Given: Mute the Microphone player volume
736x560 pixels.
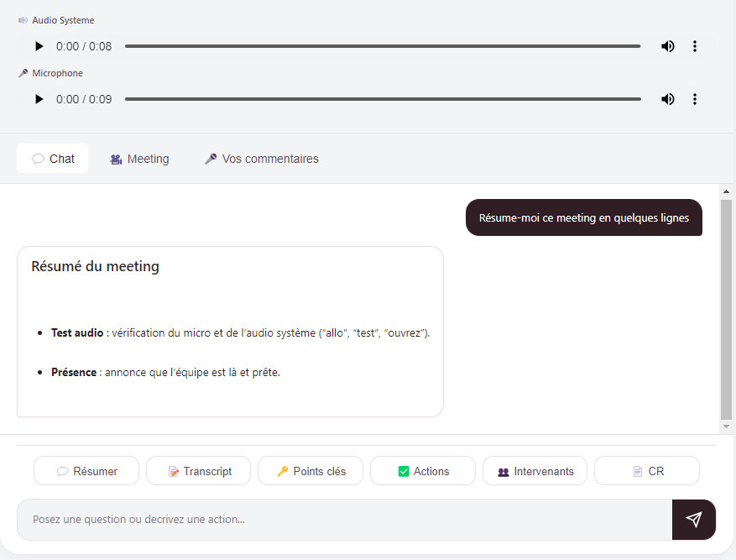Looking at the screenshot, I should pos(668,98).
